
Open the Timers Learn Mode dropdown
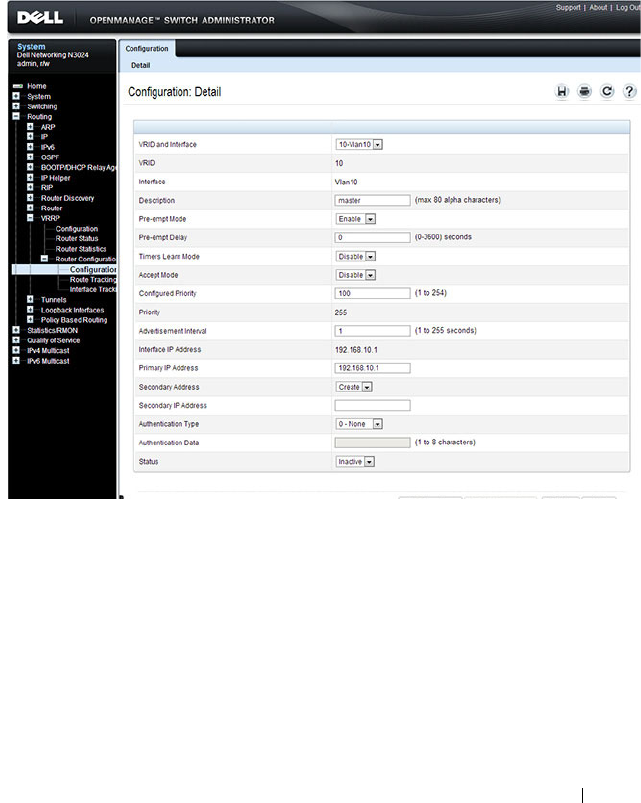[355, 256]
